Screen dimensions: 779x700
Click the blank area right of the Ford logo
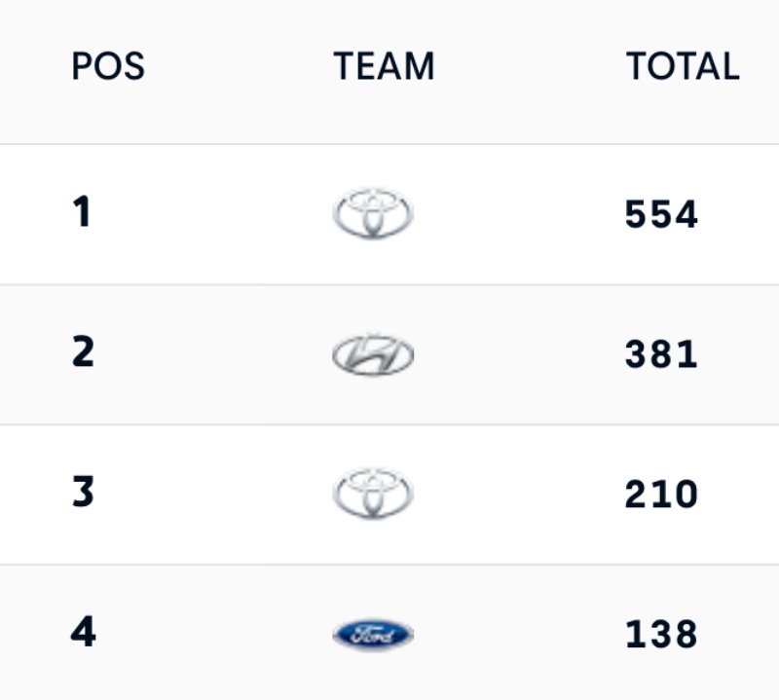519,635
